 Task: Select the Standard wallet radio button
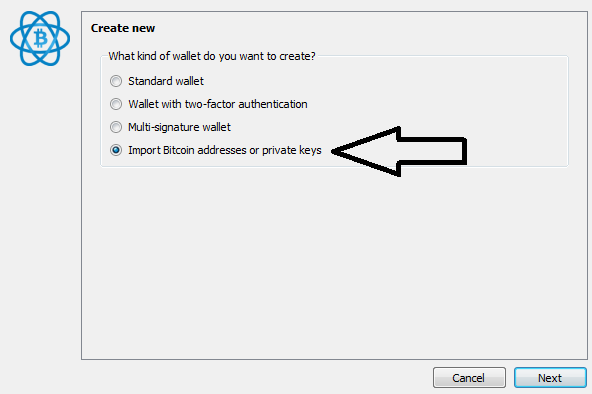click(116, 81)
